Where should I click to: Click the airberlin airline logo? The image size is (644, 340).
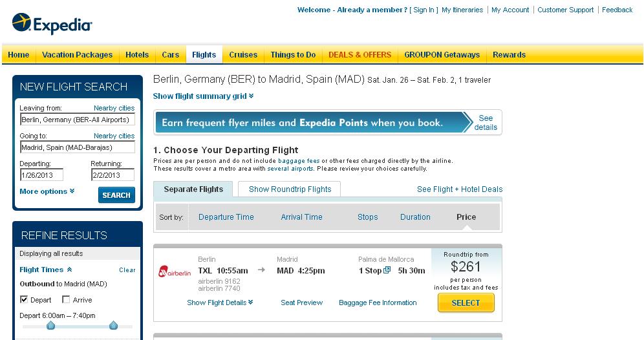[x=175, y=271]
